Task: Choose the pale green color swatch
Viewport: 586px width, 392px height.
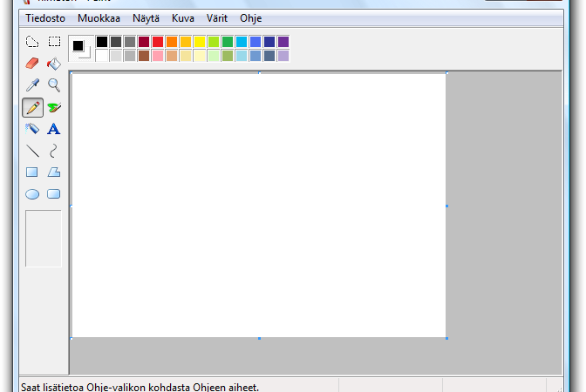Action: (x=214, y=56)
